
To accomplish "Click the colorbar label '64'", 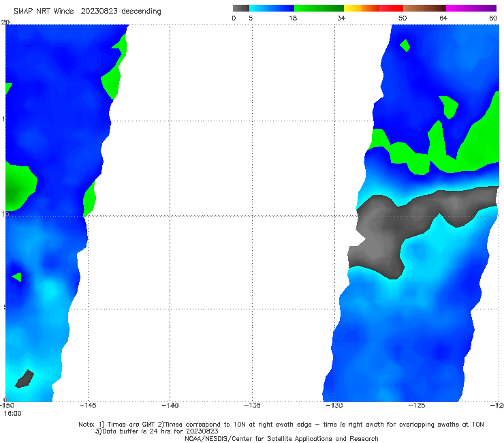I will [x=443, y=18].
